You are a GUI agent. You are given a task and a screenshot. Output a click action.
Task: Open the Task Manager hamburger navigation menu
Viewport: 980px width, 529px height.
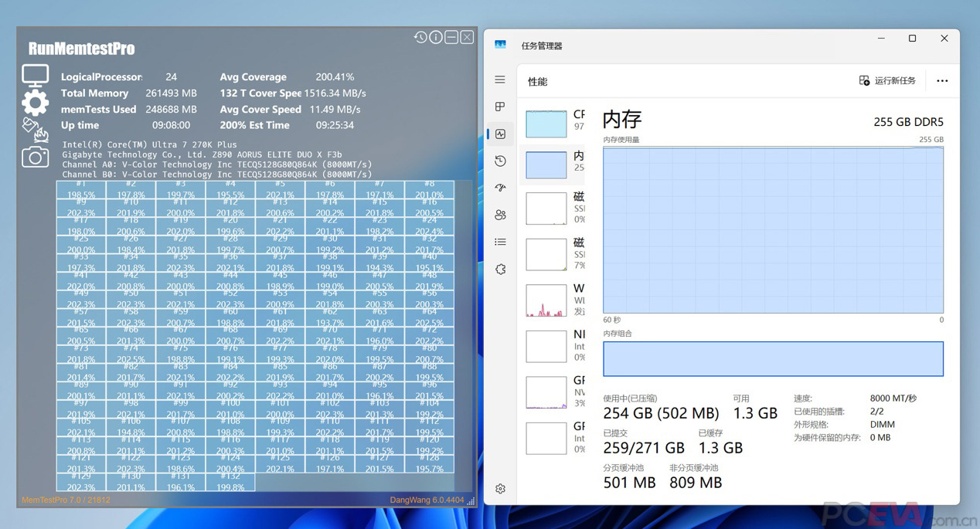point(500,80)
